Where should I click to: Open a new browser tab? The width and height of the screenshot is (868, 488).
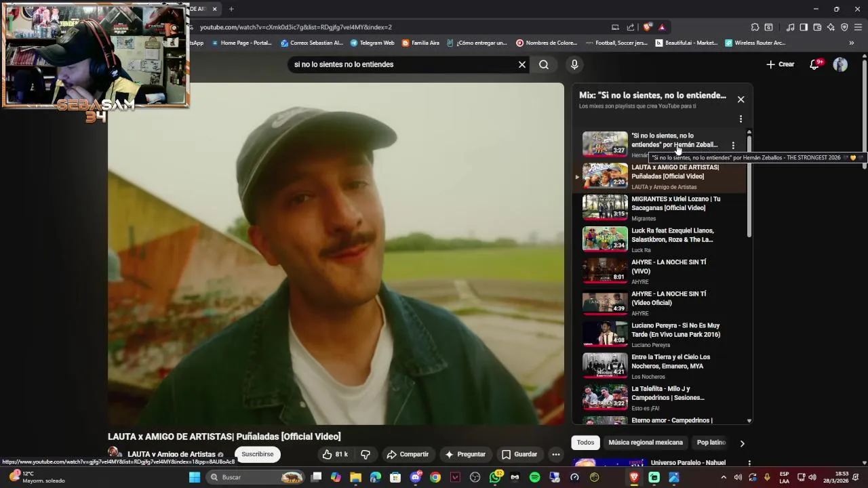point(231,9)
